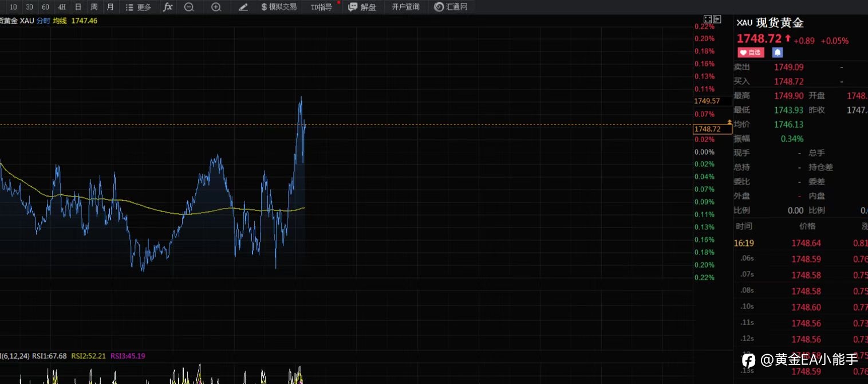
Task: Select the .06s tick row
Action: 800,259
